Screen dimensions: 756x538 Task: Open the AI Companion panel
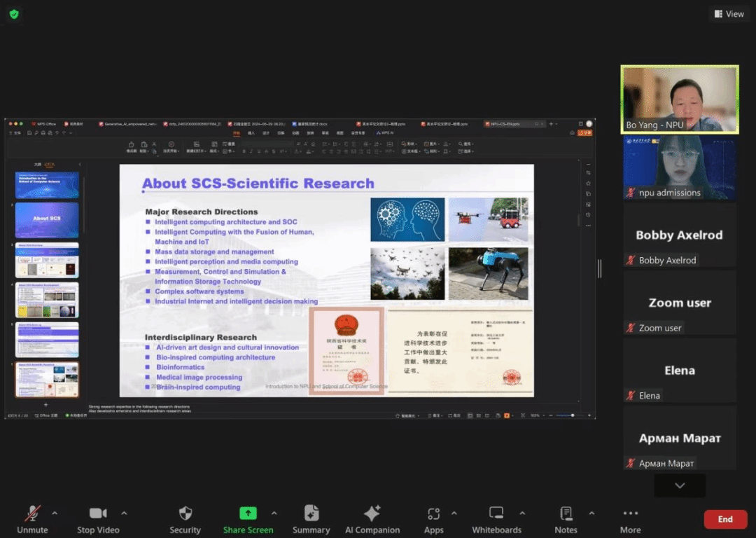click(372, 513)
